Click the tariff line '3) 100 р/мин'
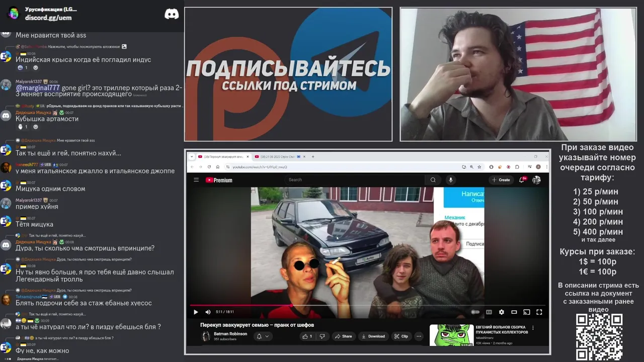 [598, 212]
